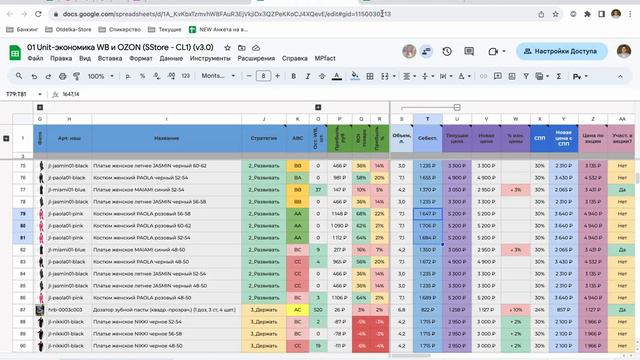Open the Инструменты menu
640x360 pixels.
(210, 58)
